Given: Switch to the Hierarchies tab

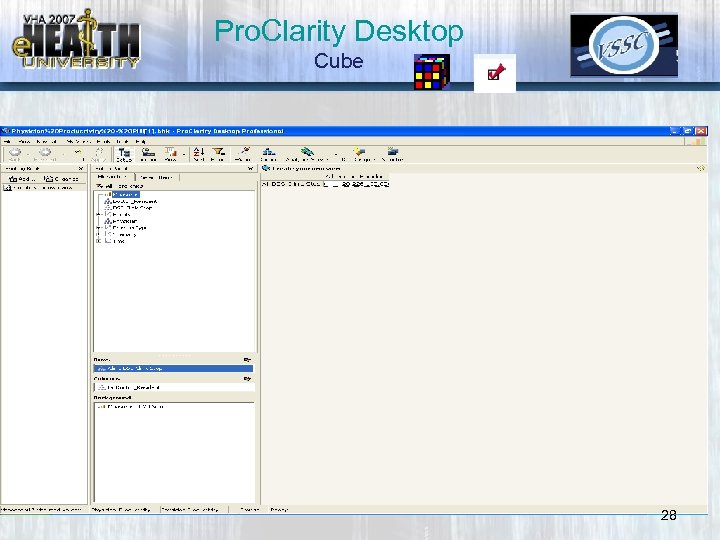Looking at the screenshot, I should pos(112,177).
